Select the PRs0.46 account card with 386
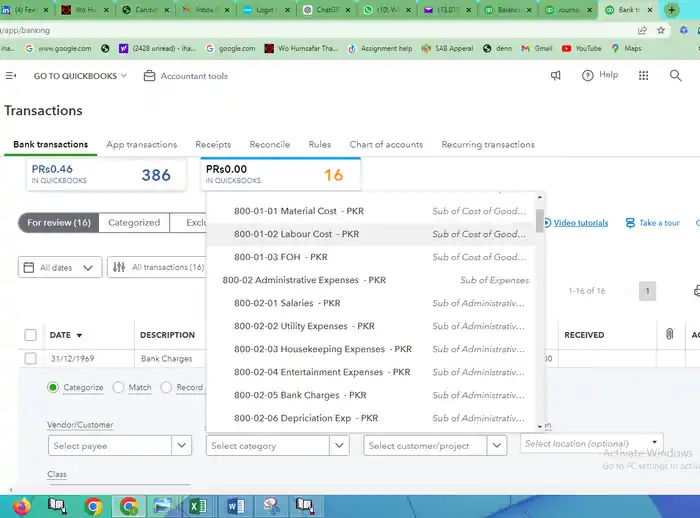The image size is (700, 518). [x=106, y=175]
